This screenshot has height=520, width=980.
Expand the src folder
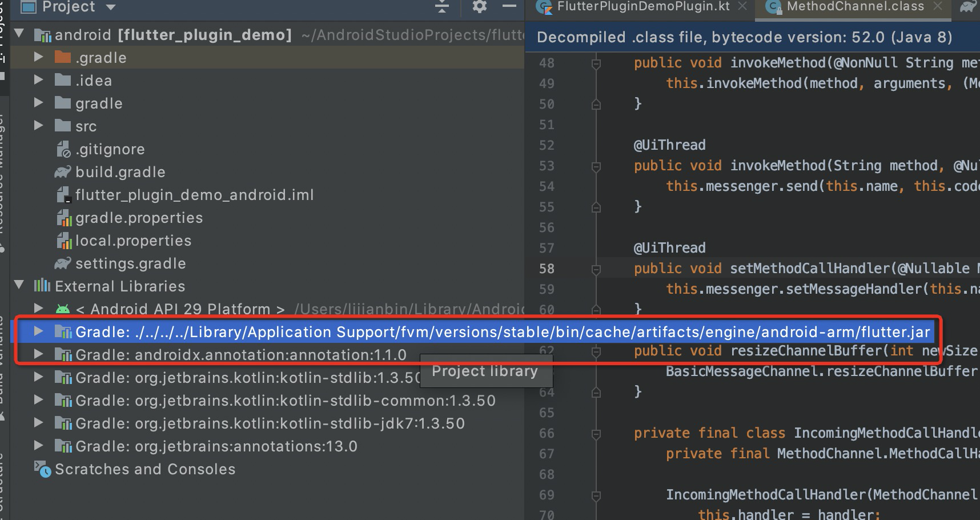[38, 126]
